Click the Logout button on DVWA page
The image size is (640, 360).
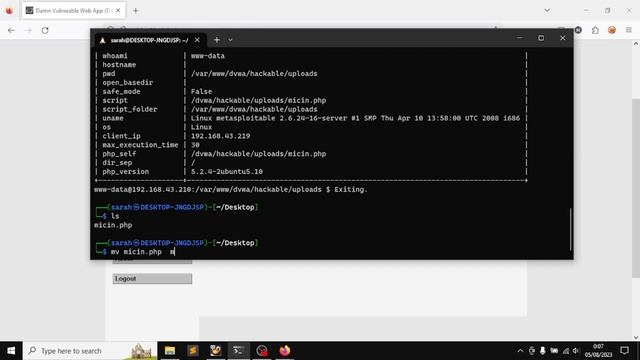(152, 279)
